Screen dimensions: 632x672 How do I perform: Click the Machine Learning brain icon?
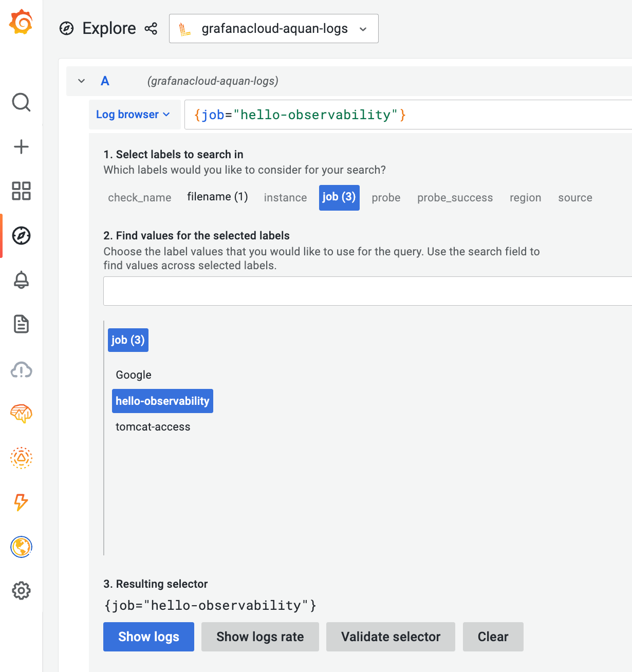coord(21,414)
